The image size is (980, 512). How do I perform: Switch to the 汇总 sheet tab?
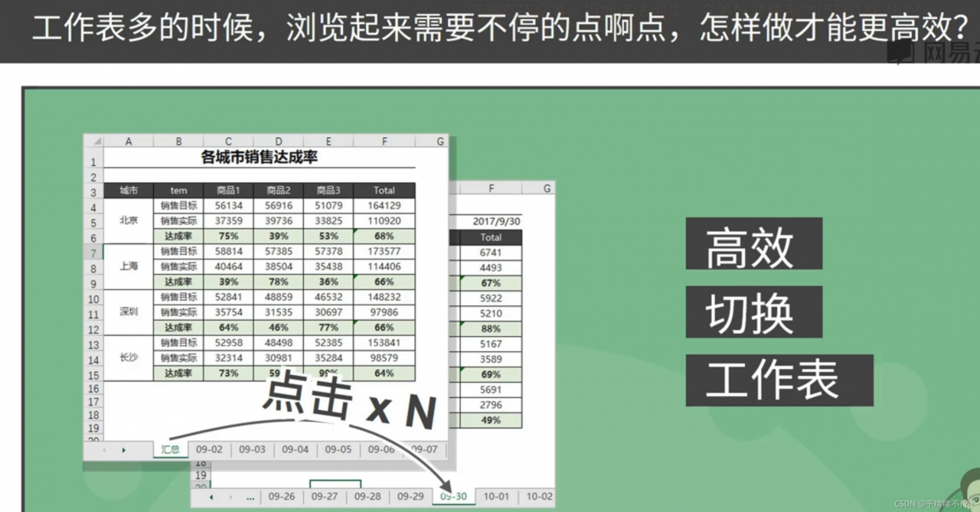point(170,450)
